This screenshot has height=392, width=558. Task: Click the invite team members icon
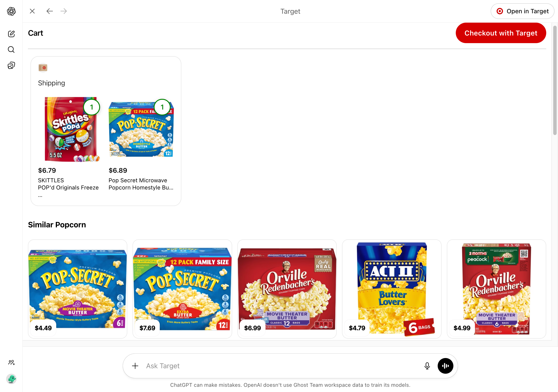pyautogui.click(x=11, y=363)
